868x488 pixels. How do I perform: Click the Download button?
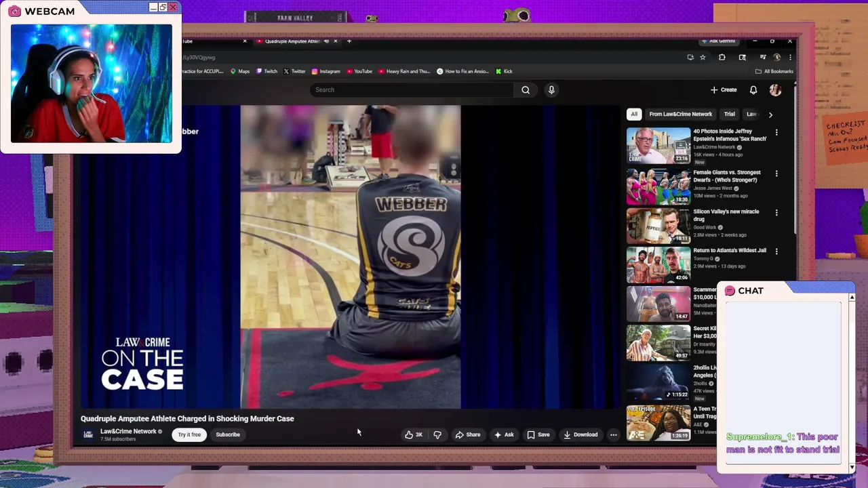click(580, 434)
